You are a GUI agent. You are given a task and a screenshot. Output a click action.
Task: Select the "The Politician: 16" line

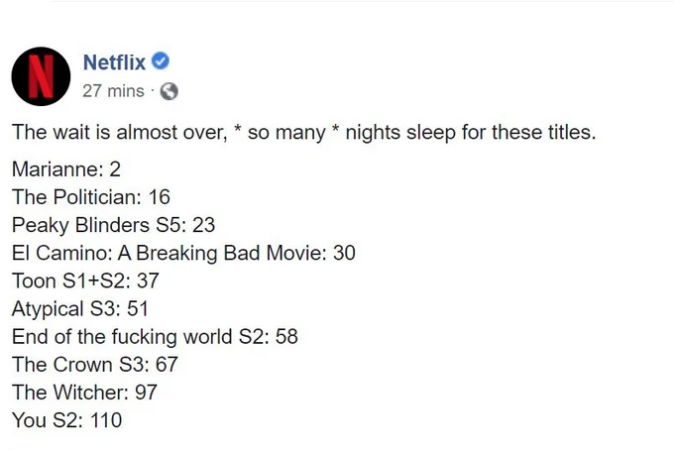(91, 197)
